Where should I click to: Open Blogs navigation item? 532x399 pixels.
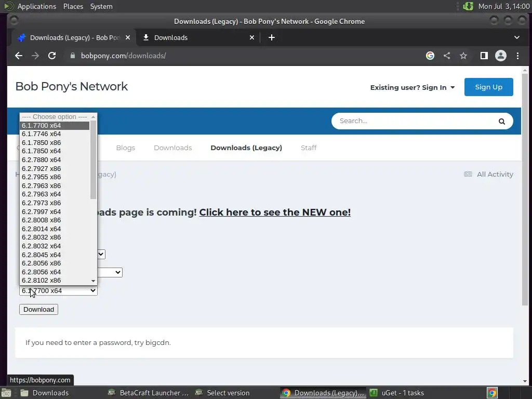[126, 148]
